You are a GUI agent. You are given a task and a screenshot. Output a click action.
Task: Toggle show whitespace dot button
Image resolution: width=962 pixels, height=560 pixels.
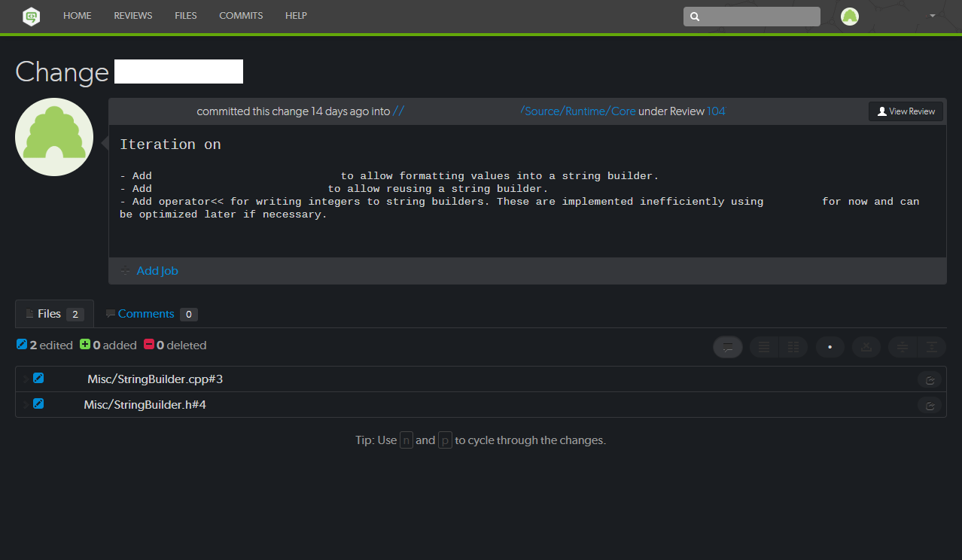pyautogui.click(x=830, y=347)
